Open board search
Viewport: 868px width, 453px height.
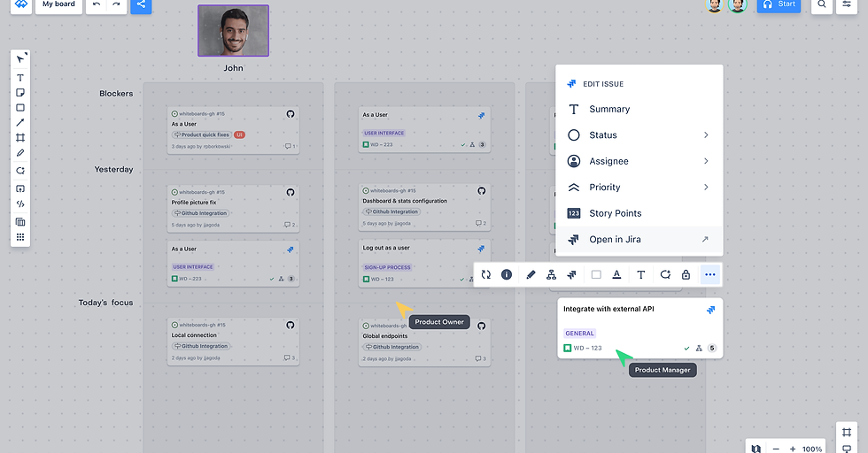pyautogui.click(x=822, y=4)
